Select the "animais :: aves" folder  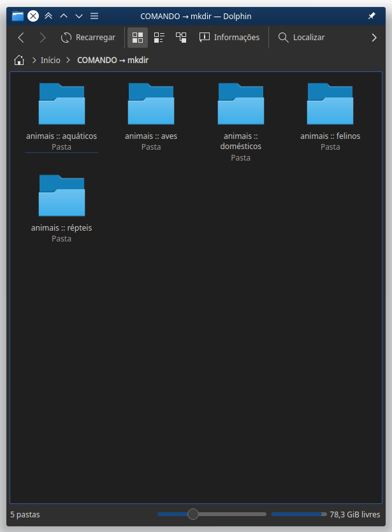(x=151, y=104)
